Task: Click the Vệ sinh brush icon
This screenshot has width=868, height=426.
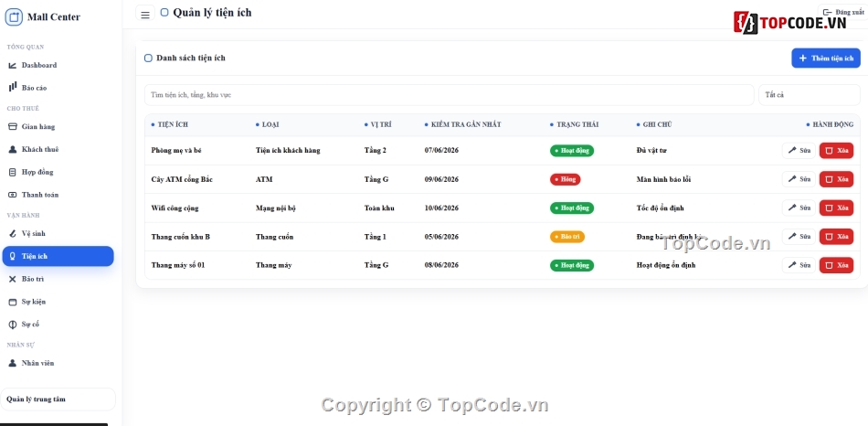Action: click(12, 234)
